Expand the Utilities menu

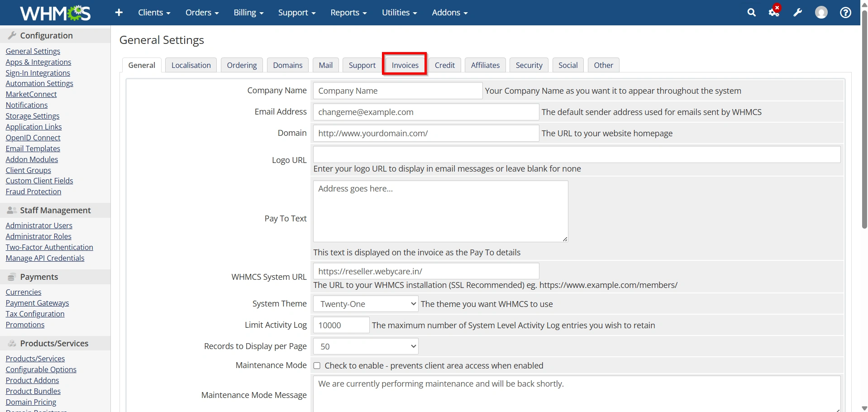point(400,13)
